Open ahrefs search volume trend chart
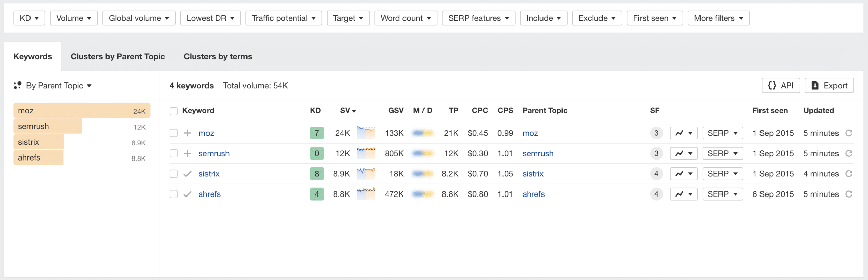 point(366,193)
